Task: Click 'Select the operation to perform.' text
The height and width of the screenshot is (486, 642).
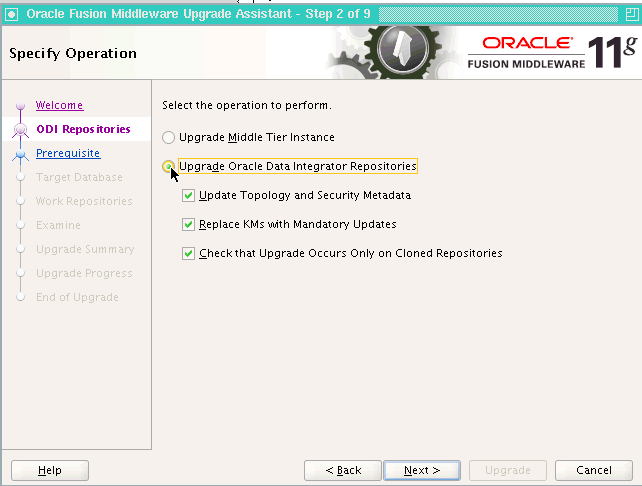Action: [246, 105]
